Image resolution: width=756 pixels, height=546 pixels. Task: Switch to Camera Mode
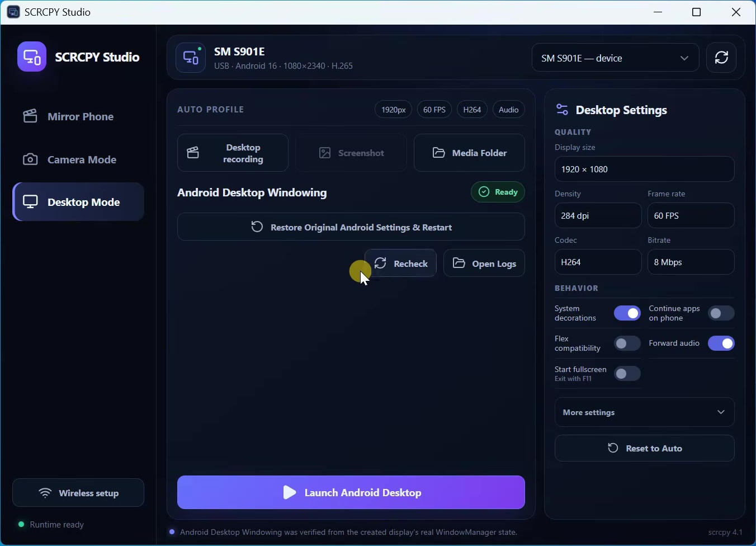pyautogui.click(x=78, y=159)
